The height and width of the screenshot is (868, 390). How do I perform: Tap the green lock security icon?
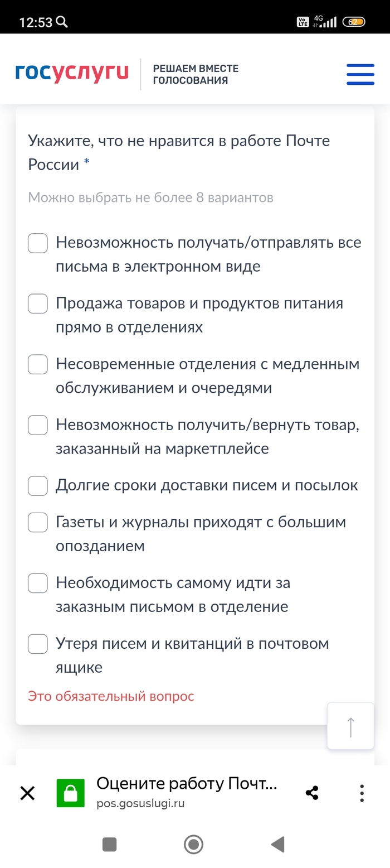[x=70, y=793]
